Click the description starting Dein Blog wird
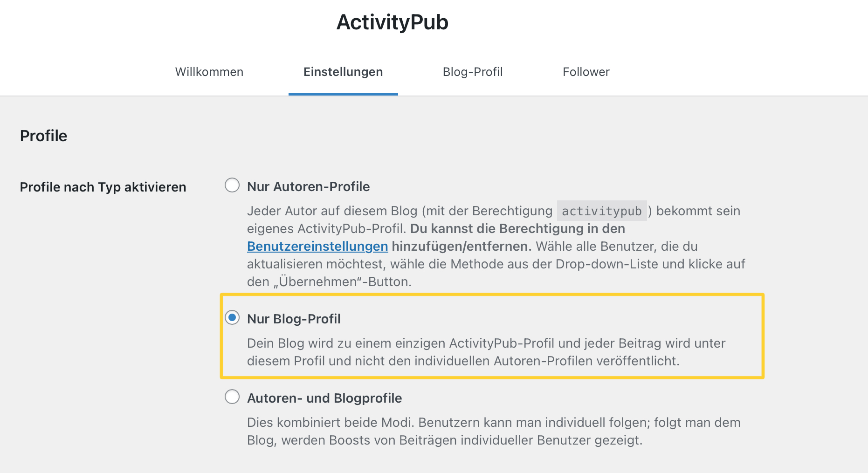The image size is (868, 473). [x=486, y=352]
